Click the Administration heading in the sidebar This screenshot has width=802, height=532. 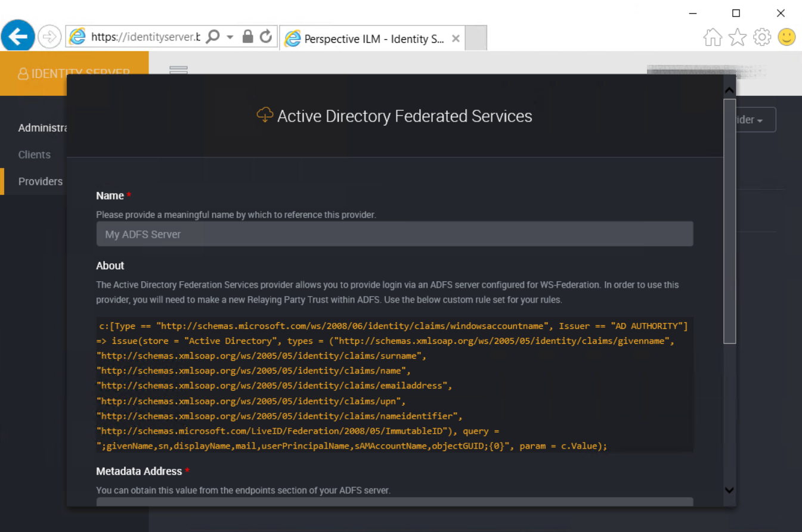(x=43, y=127)
